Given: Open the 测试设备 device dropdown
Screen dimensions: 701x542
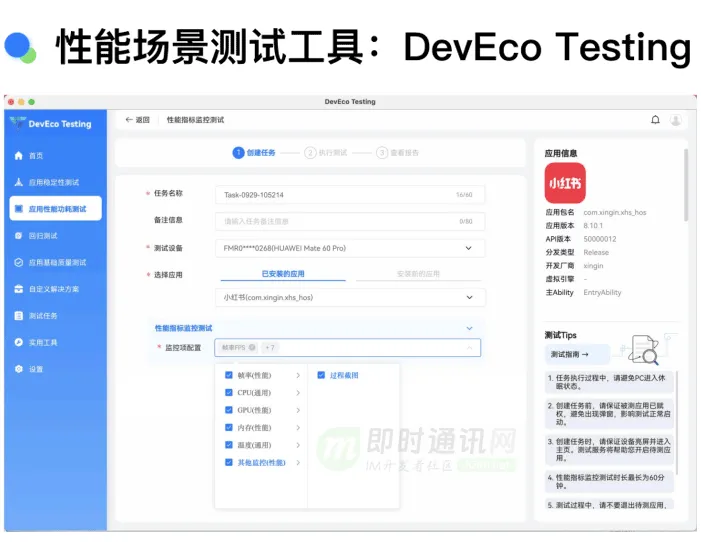Looking at the screenshot, I should (x=350, y=248).
